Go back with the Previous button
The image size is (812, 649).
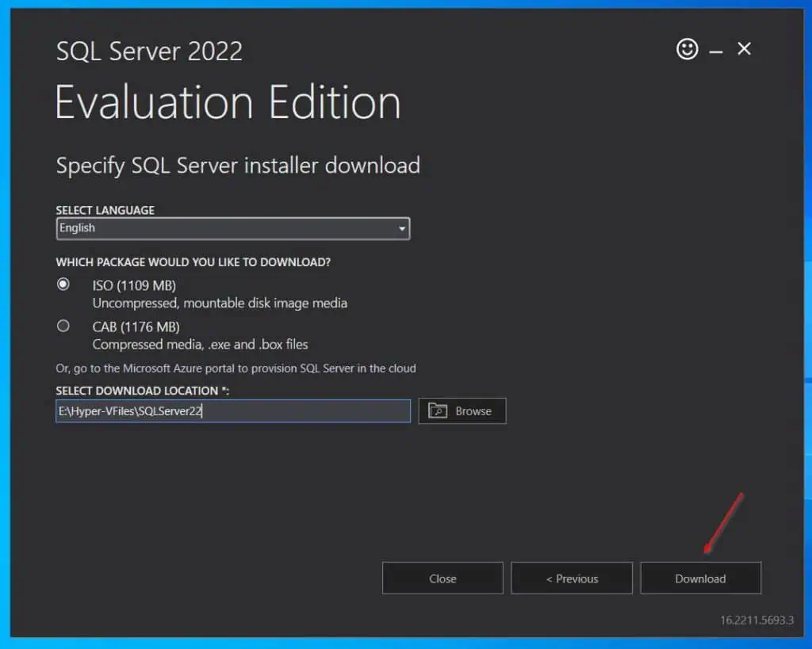pos(572,578)
